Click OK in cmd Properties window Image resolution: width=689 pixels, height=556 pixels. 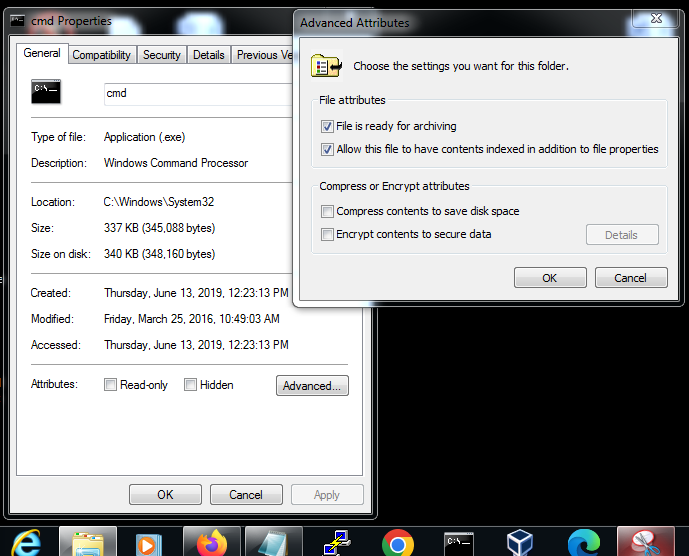165,494
